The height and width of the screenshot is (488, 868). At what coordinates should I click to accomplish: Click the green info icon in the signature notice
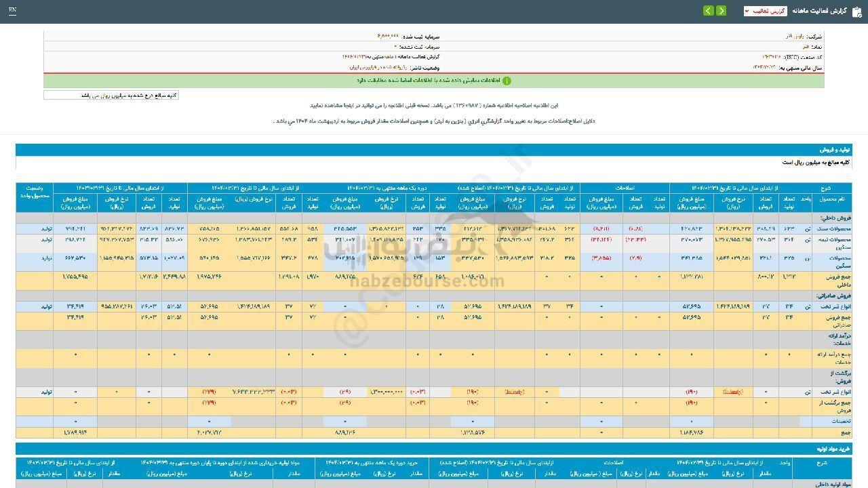(x=506, y=81)
